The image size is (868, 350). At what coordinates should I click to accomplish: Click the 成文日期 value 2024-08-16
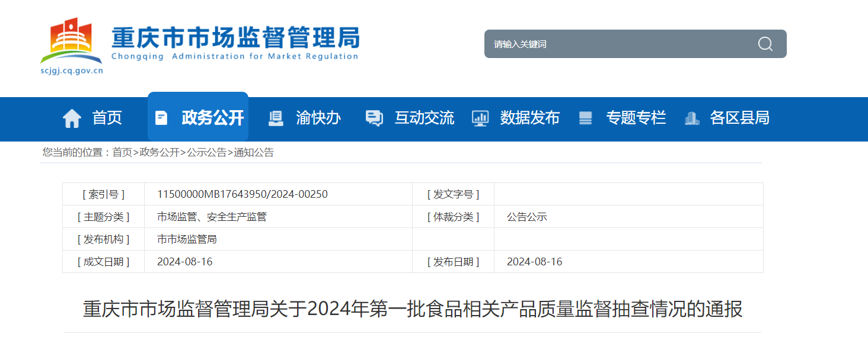click(x=184, y=262)
